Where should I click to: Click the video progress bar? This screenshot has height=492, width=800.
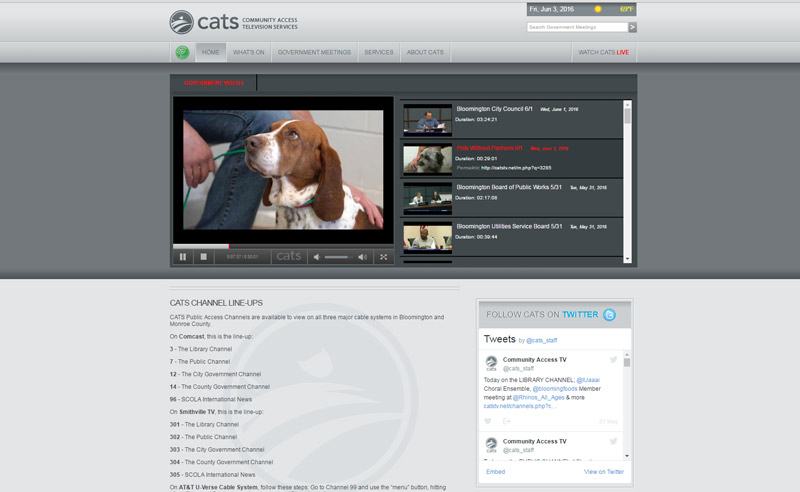click(283, 247)
